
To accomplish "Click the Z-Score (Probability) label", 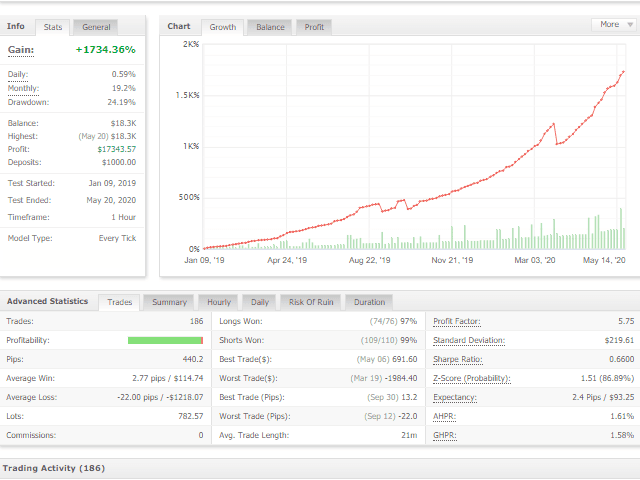I will pos(471,378).
